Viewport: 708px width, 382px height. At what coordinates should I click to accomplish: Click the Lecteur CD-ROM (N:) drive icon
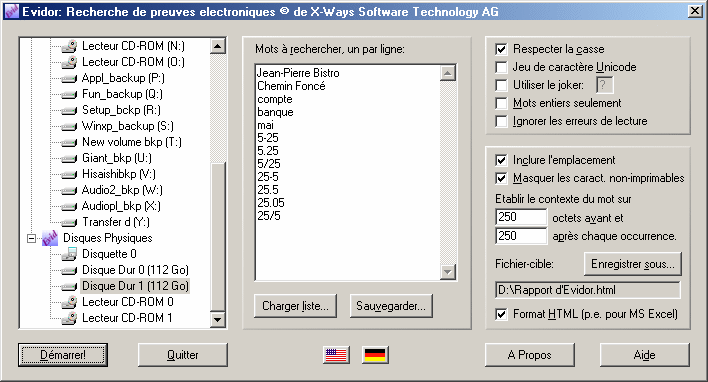(70, 46)
